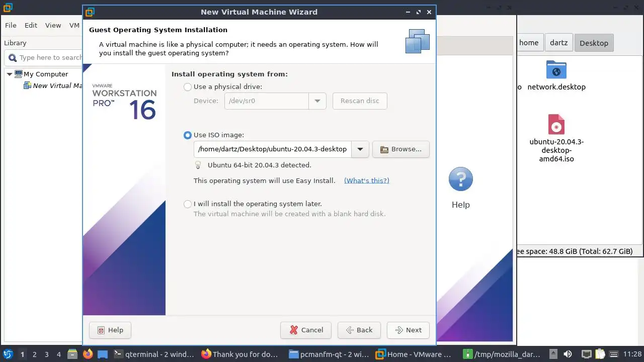Open the File menu in VMware
This screenshot has width=644, height=362.
(11, 25)
